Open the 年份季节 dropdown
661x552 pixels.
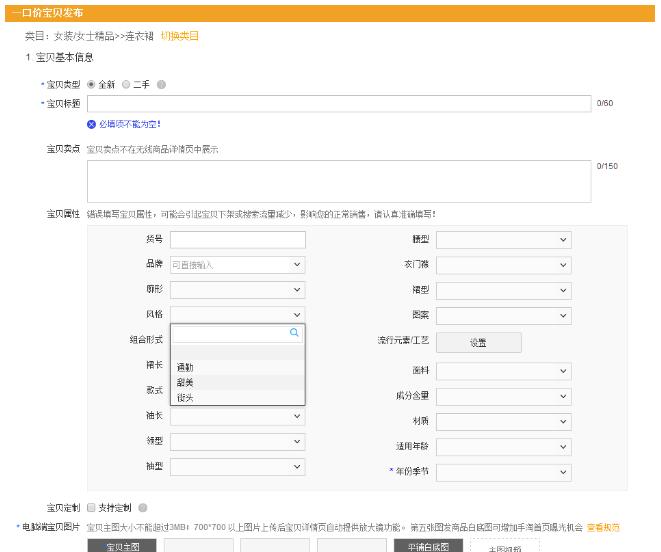pyautogui.click(x=503, y=472)
